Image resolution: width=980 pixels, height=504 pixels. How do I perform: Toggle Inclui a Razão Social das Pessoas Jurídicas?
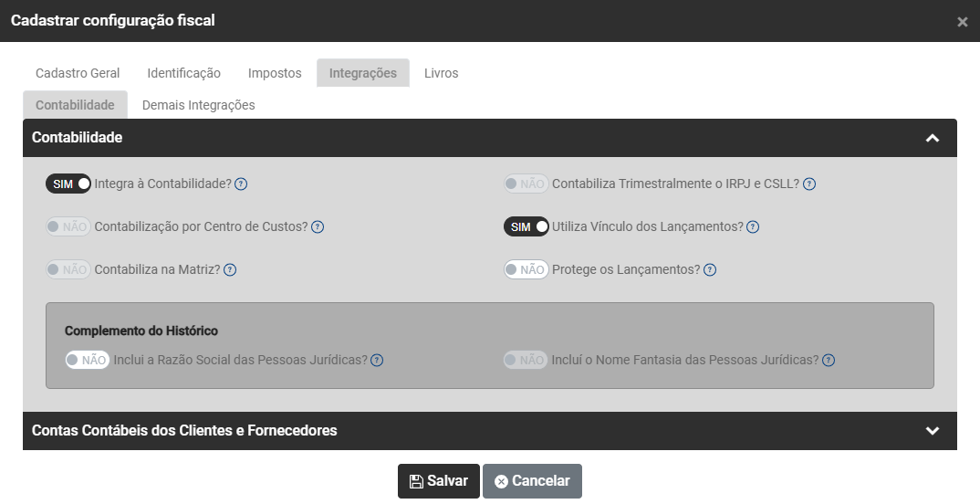[88, 360]
